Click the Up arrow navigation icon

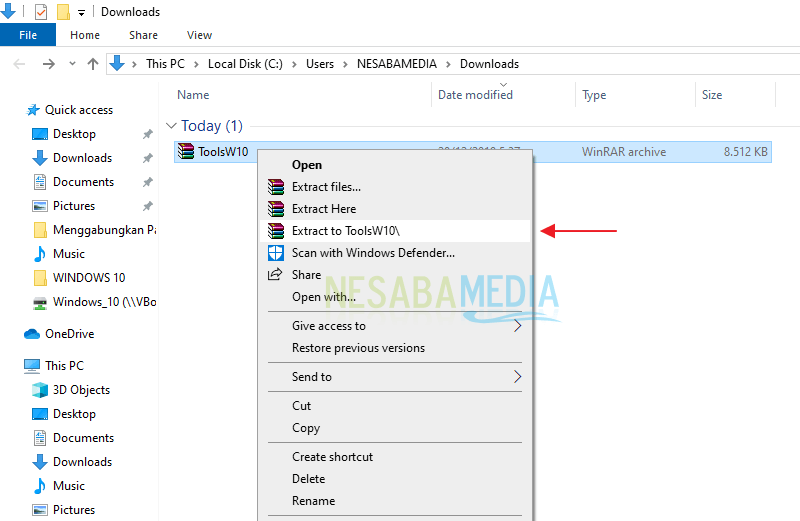93,64
